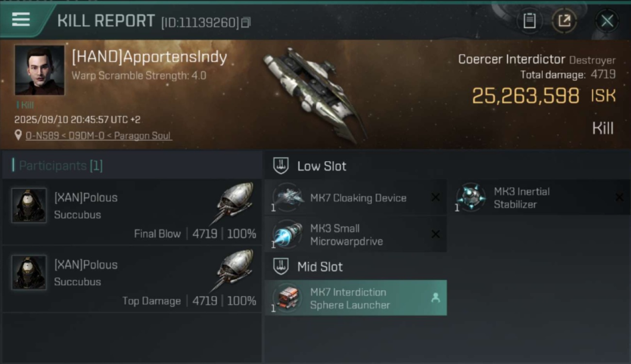The image size is (631, 364).
Task: Click the X mark beside Cloaking Device
Action: pos(435,197)
